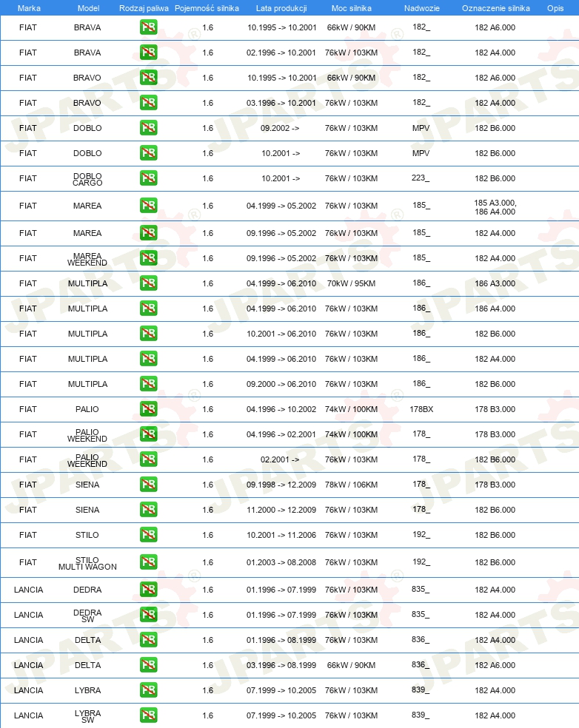Select production date '09.2002 ->' for Doblo
The width and height of the screenshot is (579, 728).
[x=280, y=128]
